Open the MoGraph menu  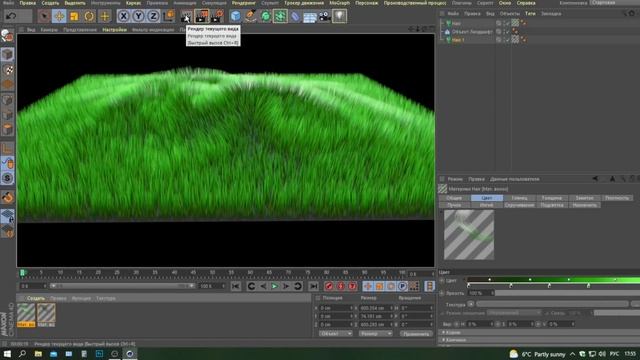340,3
